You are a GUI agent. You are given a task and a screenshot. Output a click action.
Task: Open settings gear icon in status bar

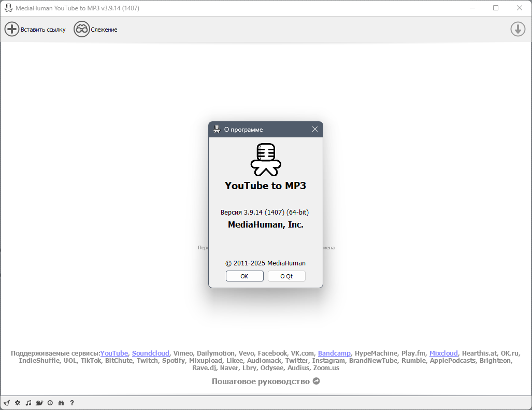(x=18, y=403)
